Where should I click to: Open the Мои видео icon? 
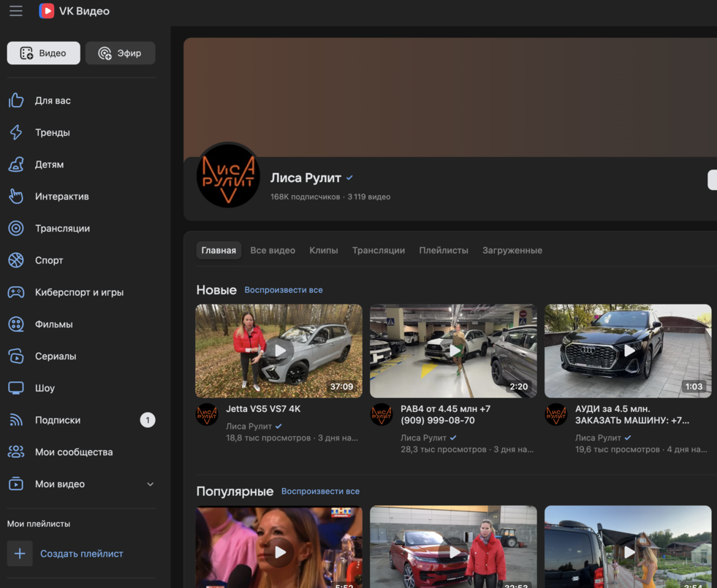point(16,484)
